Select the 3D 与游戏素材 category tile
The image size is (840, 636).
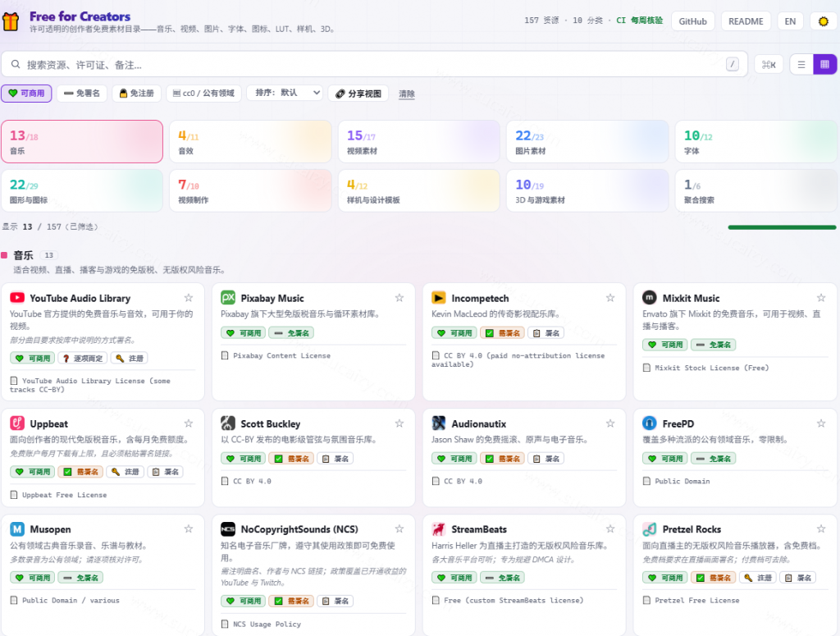[x=587, y=190]
